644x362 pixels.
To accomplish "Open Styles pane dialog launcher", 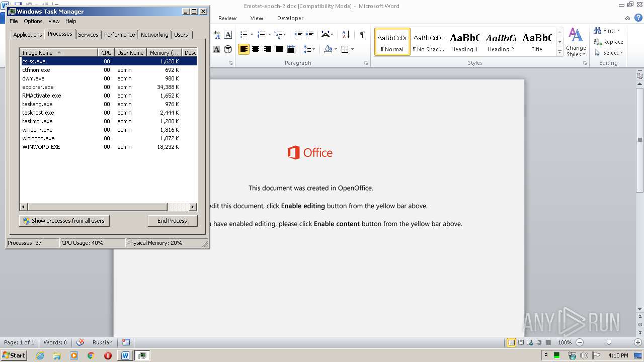I will pyautogui.click(x=585, y=63).
